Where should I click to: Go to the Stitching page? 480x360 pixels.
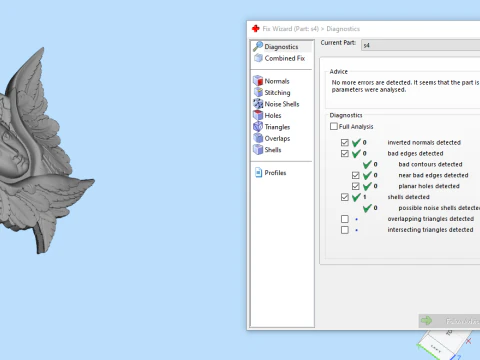click(277, 92)
